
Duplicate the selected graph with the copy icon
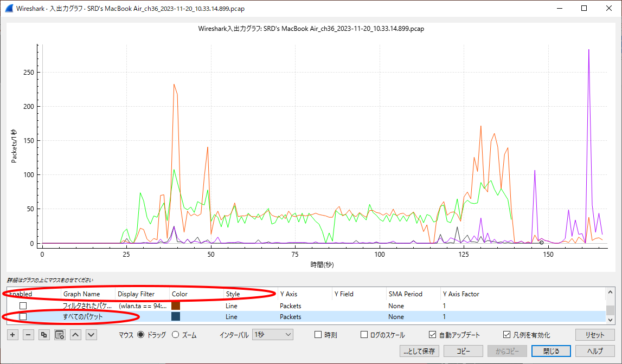coord(44,335)
